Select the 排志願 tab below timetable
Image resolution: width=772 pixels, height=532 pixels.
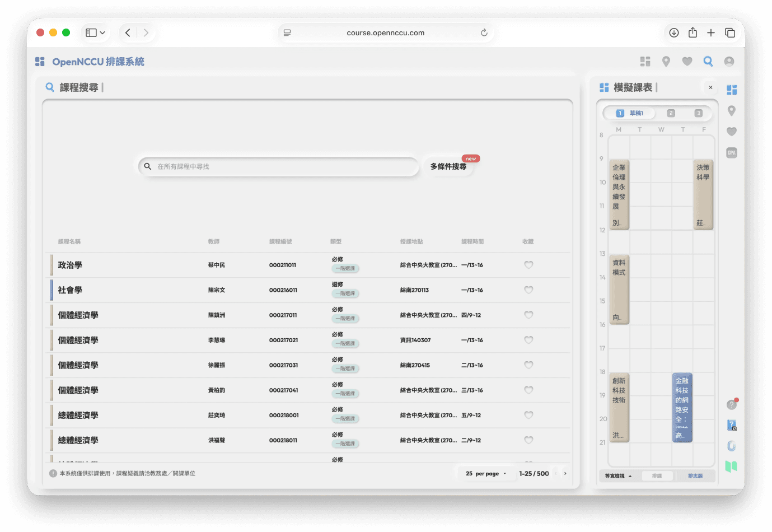pos(695,476)
